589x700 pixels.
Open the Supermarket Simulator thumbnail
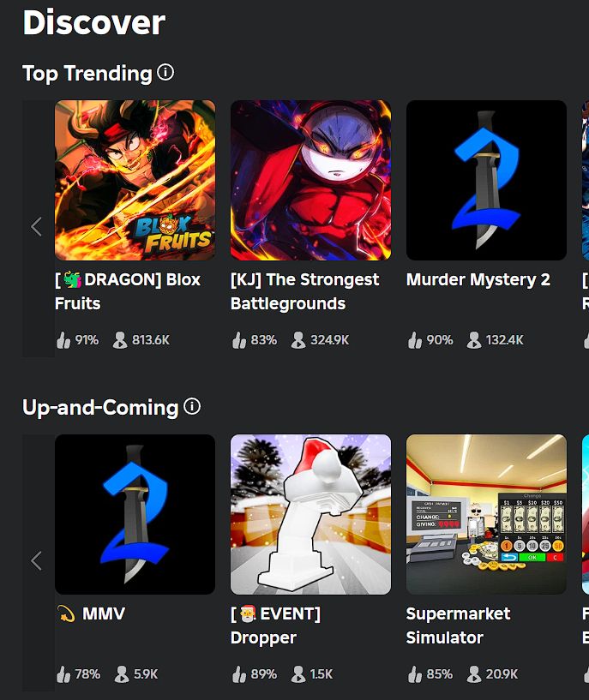click(x=486, y=514)
